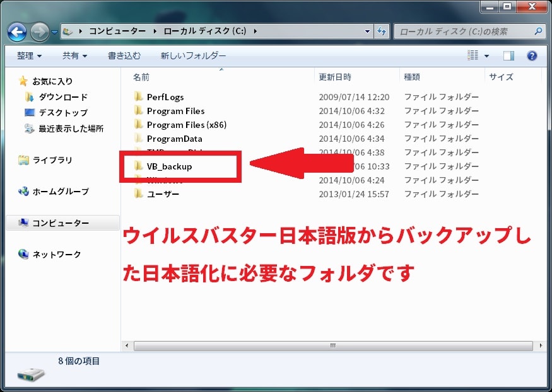
Task: Click the 書き込む toolbar button
Action: pyautogui.click(x=124, y=55)
